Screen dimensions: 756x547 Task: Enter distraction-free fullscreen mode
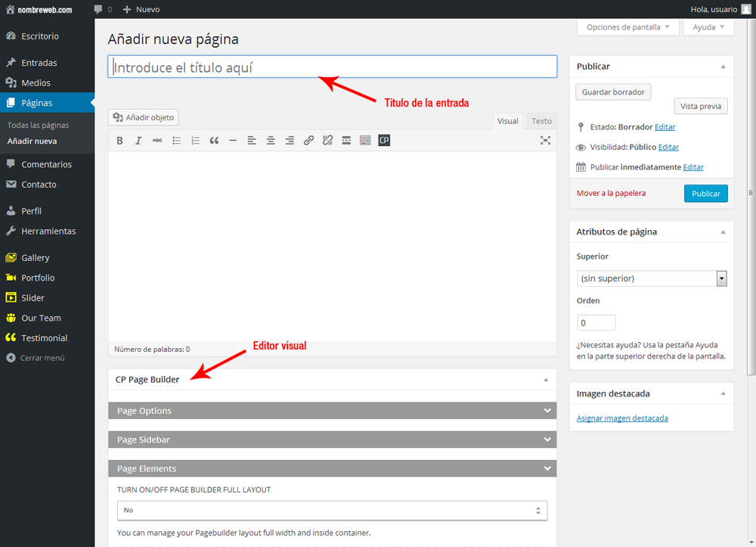tap(545, 141)
